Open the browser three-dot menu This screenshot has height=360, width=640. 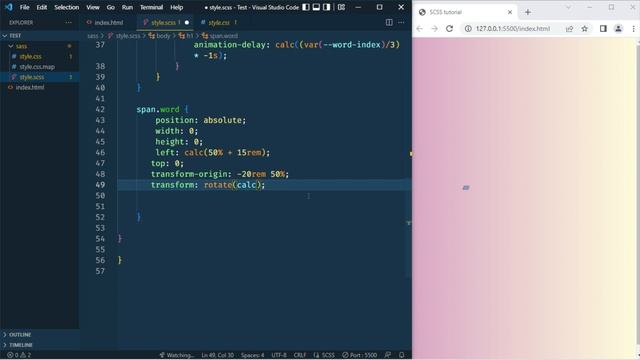pos(633,29)
